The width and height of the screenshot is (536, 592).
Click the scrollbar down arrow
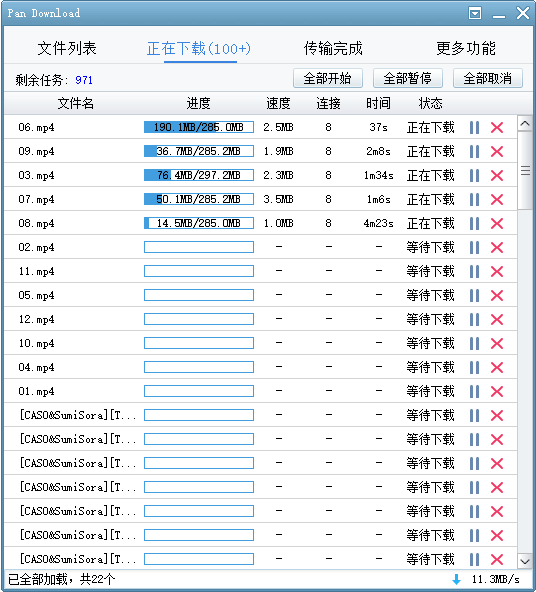(x=525, y=561)
